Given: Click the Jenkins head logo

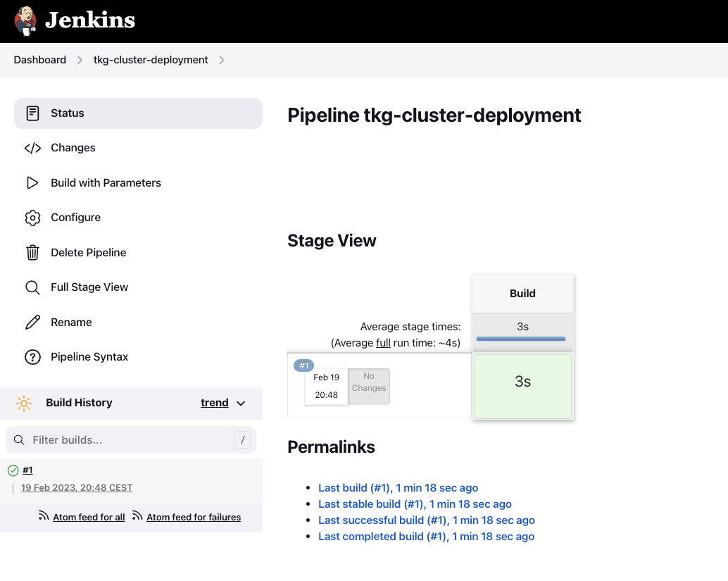Looking at the screenshot, I should pyautogui.click(x=24, y=21).
